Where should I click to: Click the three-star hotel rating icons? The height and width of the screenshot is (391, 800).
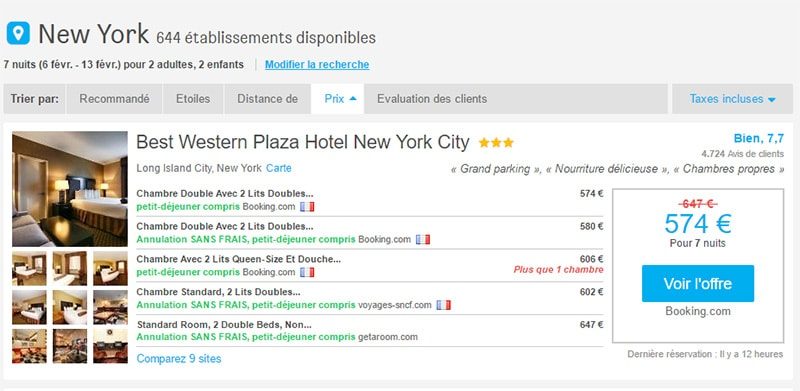(496, 143)
